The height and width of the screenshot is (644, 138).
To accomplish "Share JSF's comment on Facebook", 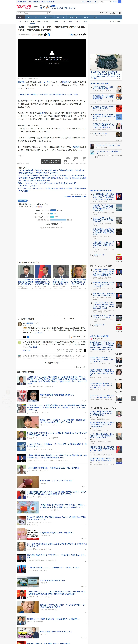I will pyautogui.click(x=28, y=337).
